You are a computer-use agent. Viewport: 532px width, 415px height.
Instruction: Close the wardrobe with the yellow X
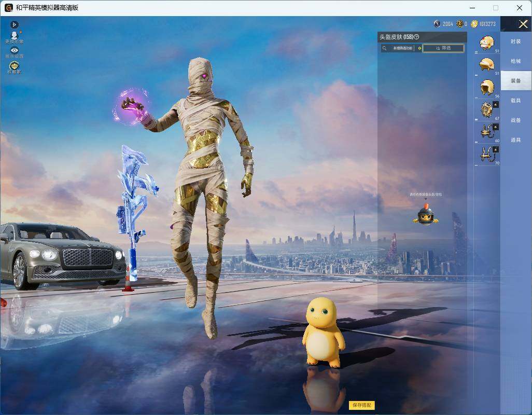coord(523,24)
